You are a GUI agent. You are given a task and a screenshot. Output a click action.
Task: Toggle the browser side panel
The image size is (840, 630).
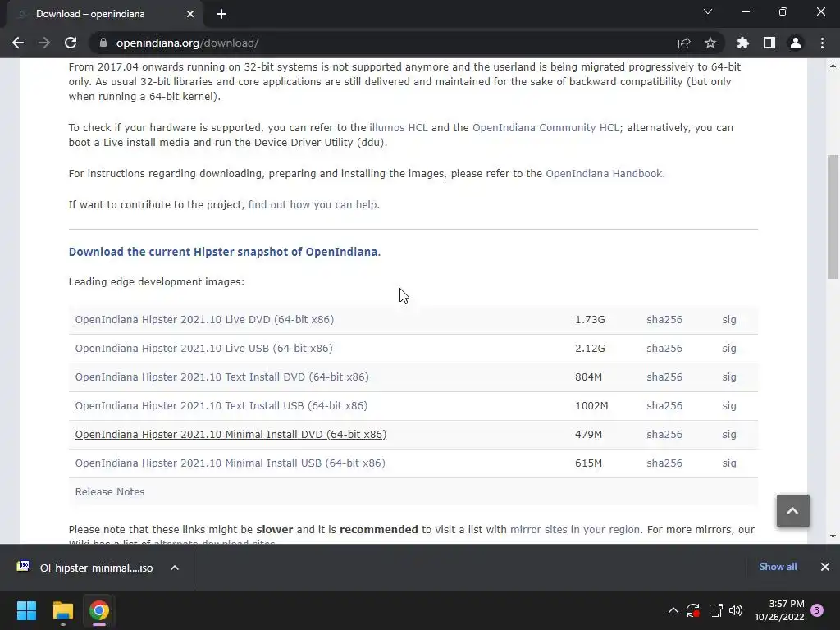(x=769, y=43)
